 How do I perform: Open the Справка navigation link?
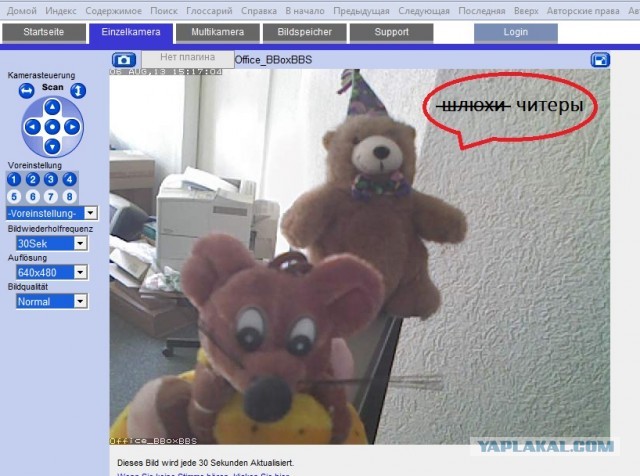tap(259, 11)
